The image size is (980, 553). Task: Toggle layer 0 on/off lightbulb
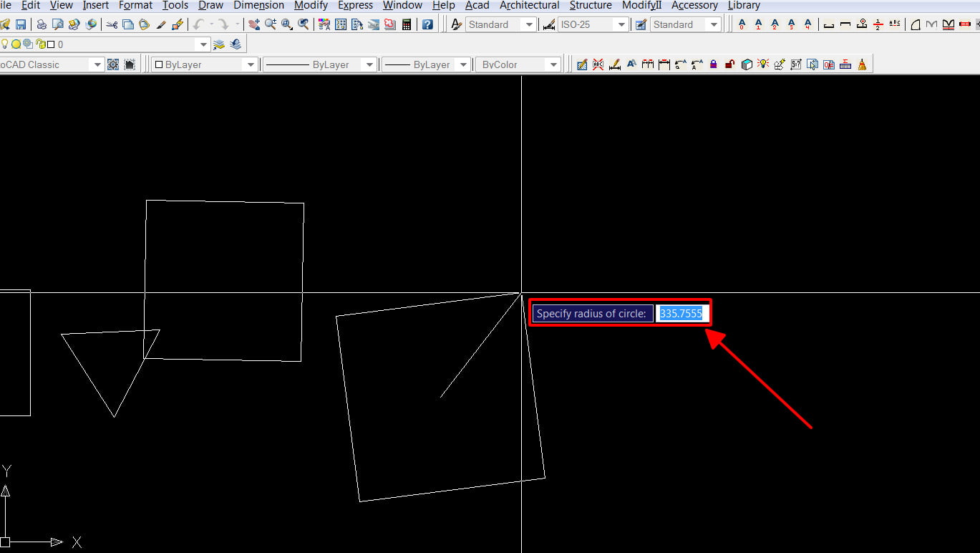(x=4, y=44)
